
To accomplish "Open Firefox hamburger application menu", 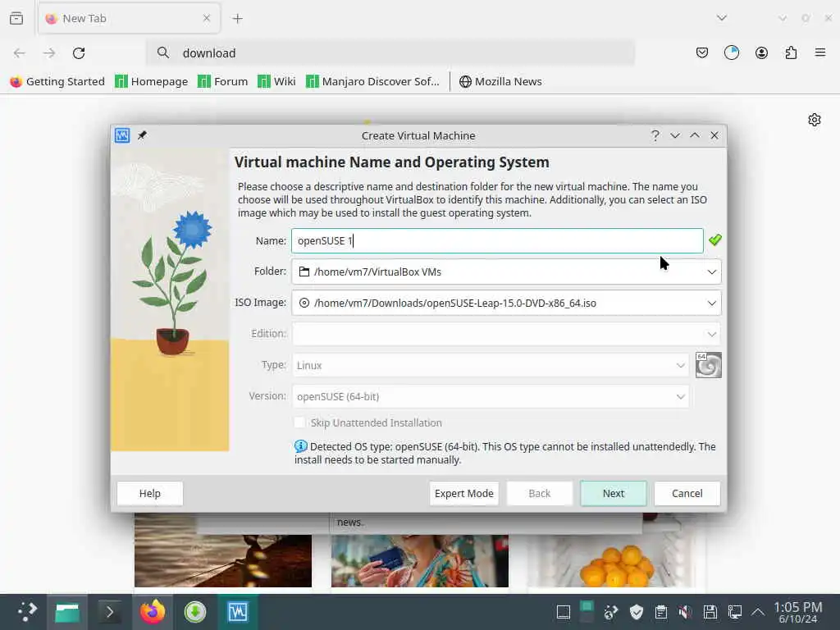I will coord(820,52).
